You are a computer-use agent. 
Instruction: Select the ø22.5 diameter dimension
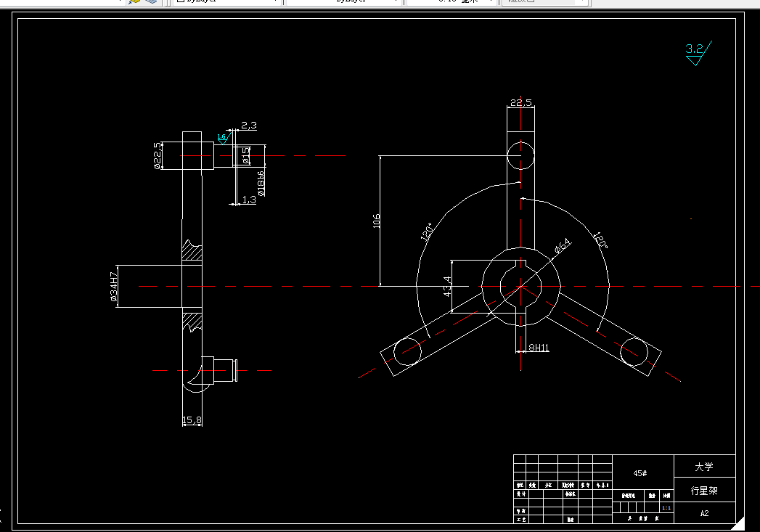[158, 155]
